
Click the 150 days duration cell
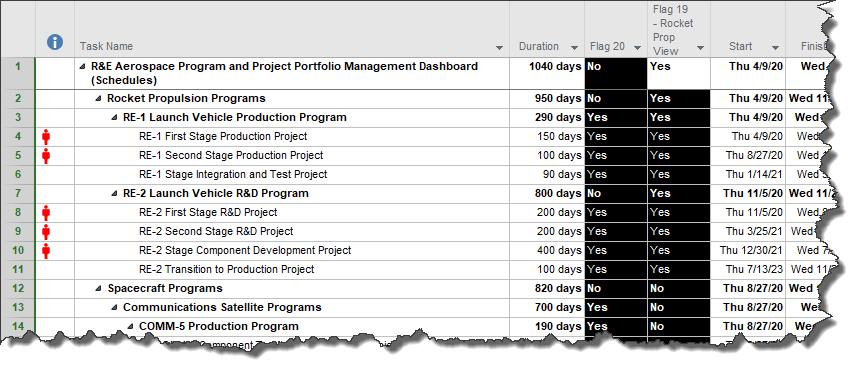coord(547,137)
